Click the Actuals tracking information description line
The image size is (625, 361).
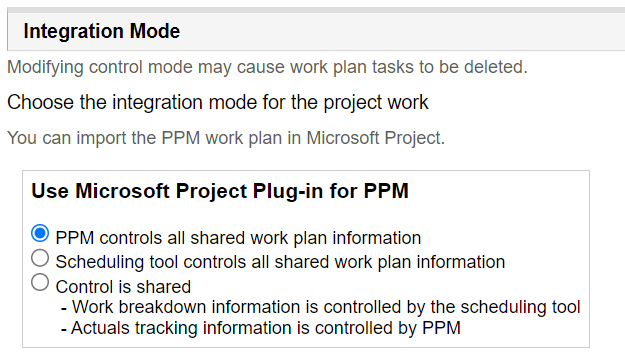261,328
